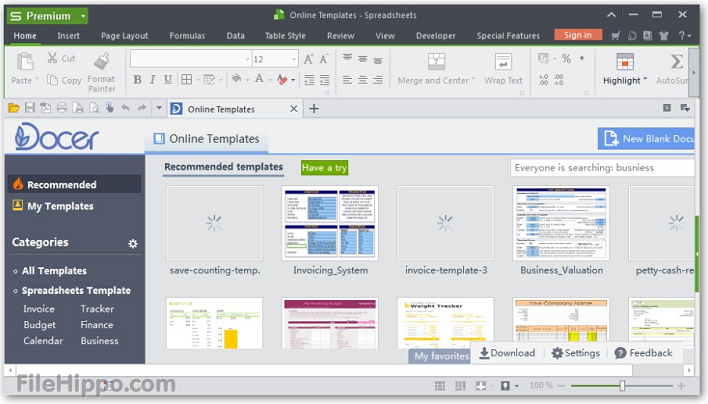Screen dimensions: 708x404
Task: Expand the Paste options arrow
Action: pos(37,80)
